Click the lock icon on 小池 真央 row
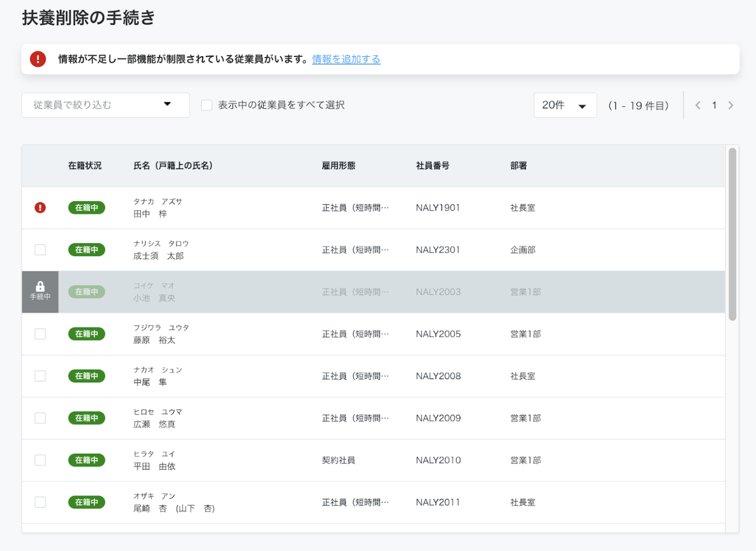 point(40,287)
